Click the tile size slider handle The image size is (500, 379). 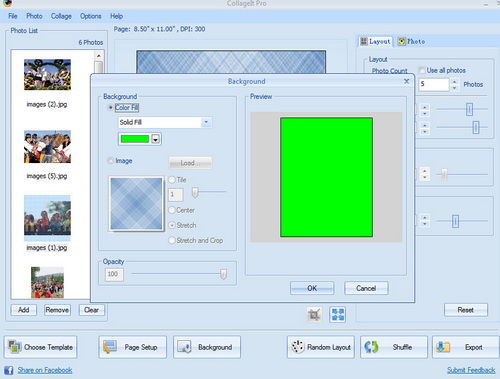(x=195, y=192)
